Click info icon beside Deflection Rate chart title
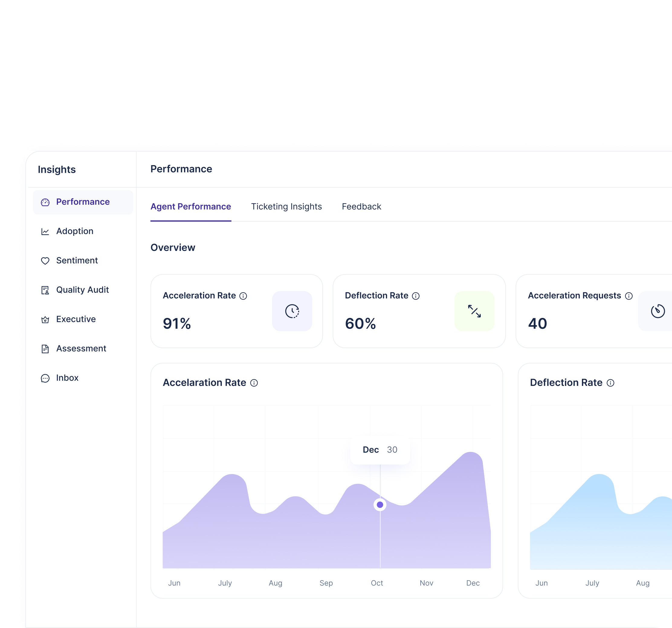 610,383
